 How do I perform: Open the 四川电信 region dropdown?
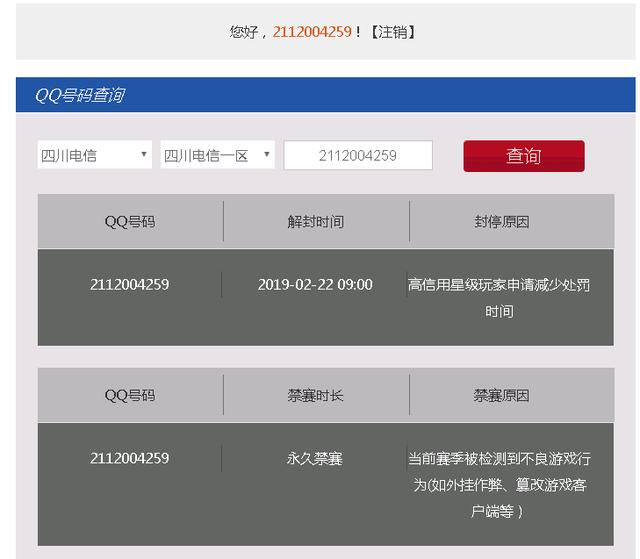pyautogui.click(x=95, y=155)
